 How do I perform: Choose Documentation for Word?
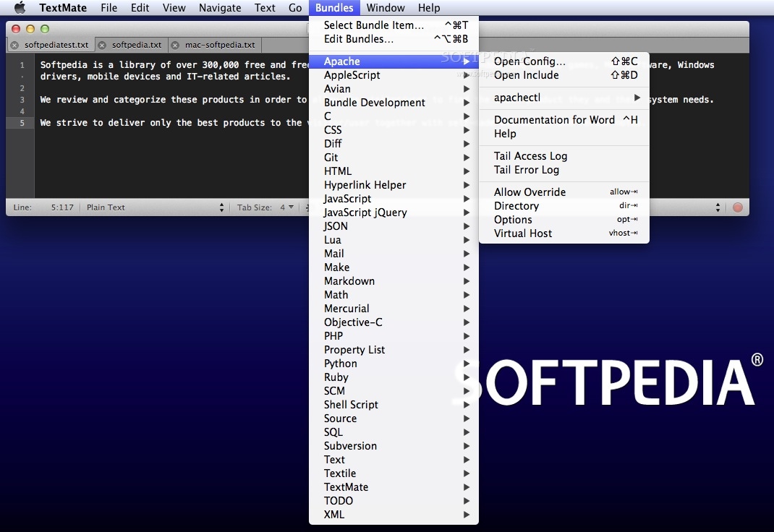click(x=564, y=120)
